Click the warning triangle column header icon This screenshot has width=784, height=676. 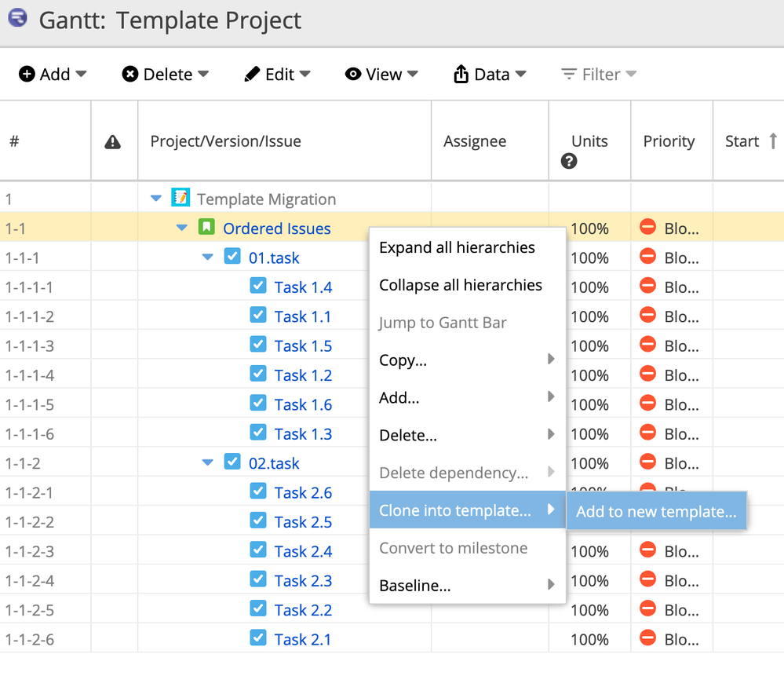(x=112, y=142)
